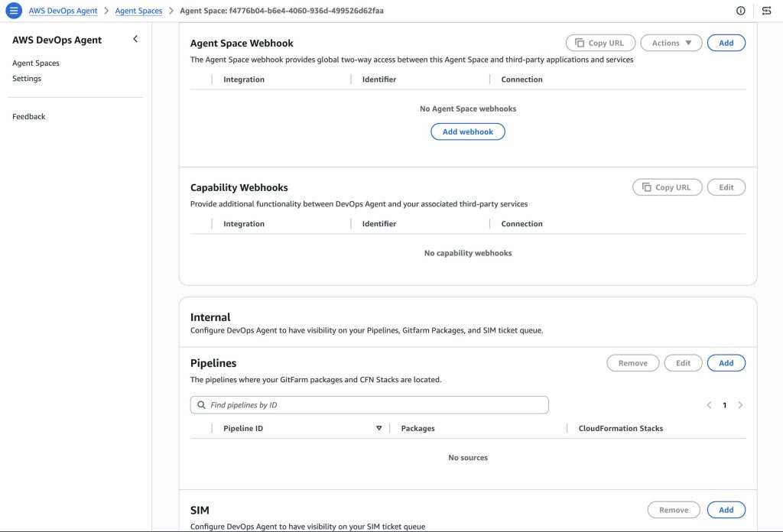Click the Feedback sidebar link
Screen dimensions: 783x532
coord(29,117)
